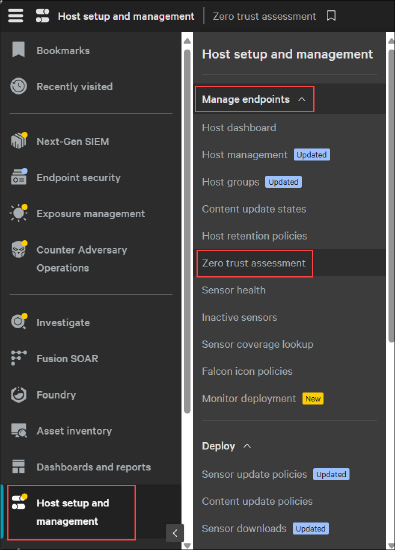Click the Asset inventory icon
395x550 pixels.
[x=19, y=430]
